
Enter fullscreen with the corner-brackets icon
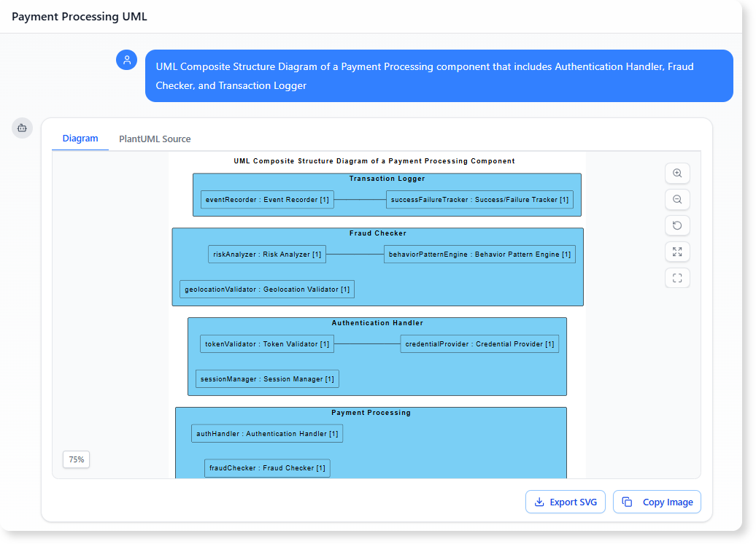pos(677,278)
